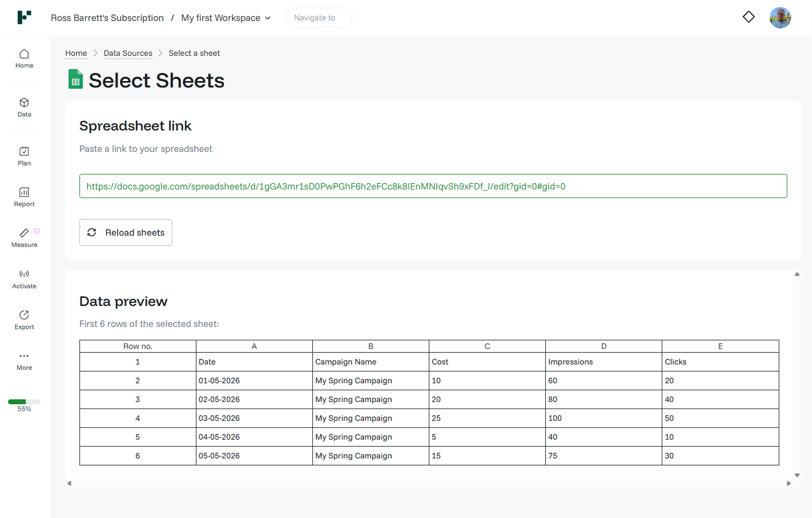
Task: Click My Spring Campaign in row 2
Action: [371, 381]
